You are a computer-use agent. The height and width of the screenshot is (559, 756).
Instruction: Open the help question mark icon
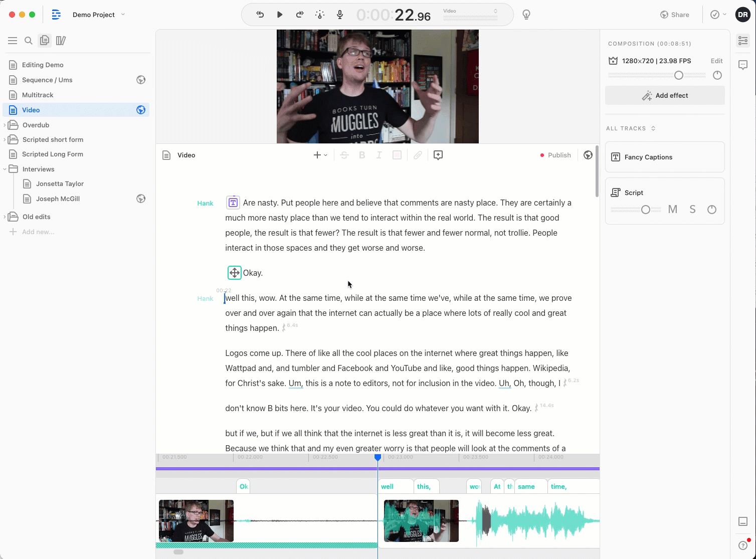tap(743, 545)
